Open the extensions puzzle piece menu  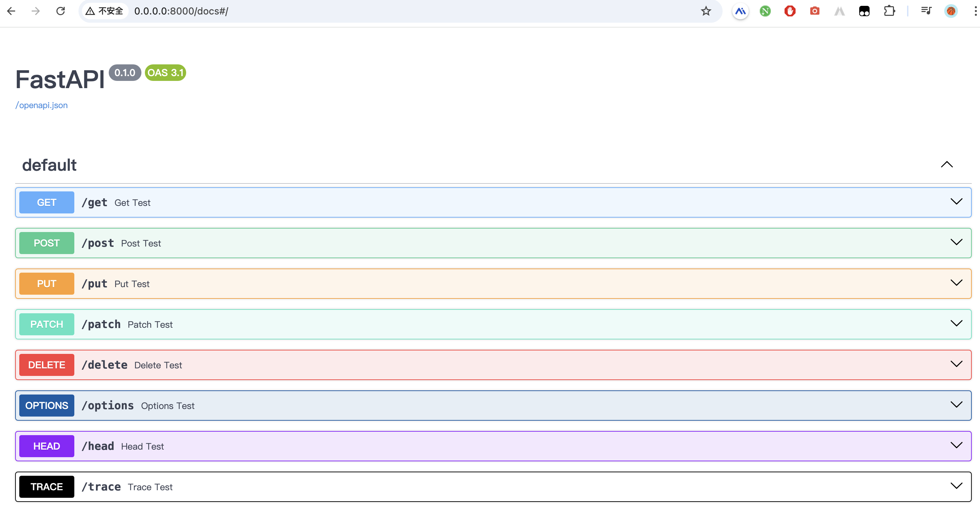(x=889, y=11)
